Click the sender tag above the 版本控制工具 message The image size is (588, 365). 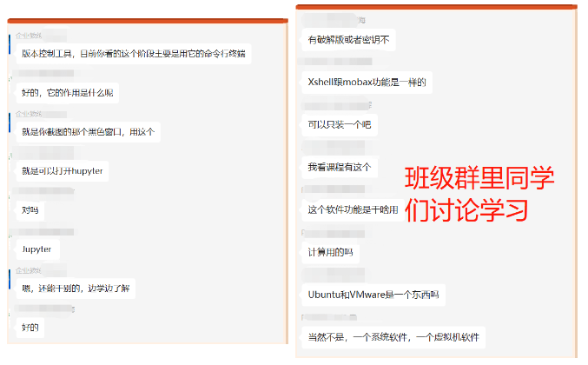(x=29, y=36)
